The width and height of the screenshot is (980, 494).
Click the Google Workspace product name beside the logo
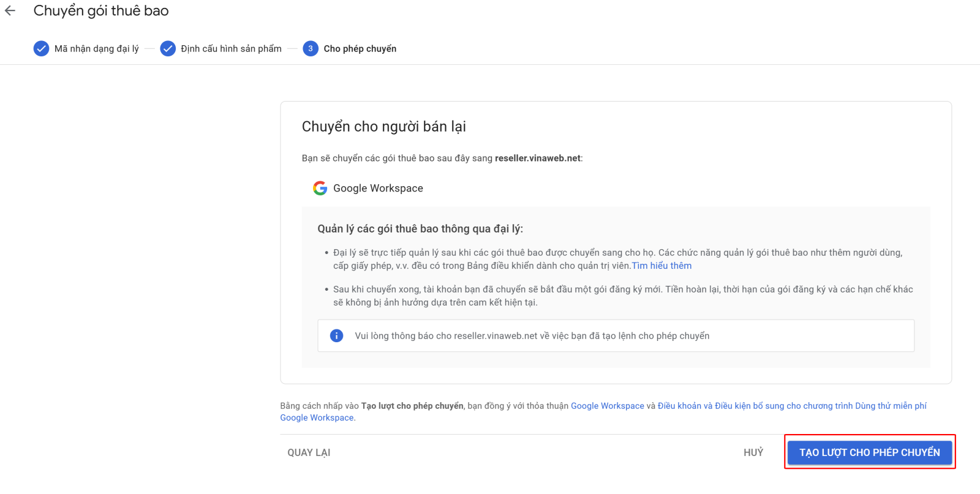tap(378, 188)
